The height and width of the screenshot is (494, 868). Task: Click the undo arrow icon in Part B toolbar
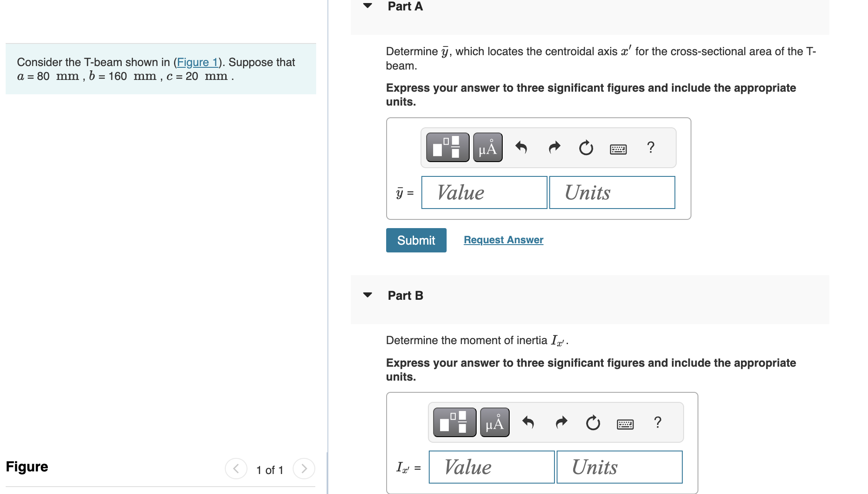pyautogui.click(x=527, y=424)
